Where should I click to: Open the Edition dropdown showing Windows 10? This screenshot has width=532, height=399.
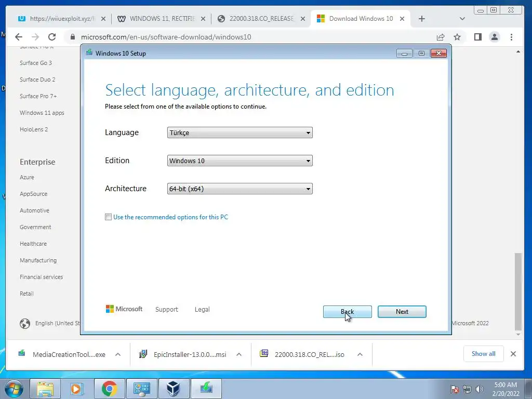[240, 161]
